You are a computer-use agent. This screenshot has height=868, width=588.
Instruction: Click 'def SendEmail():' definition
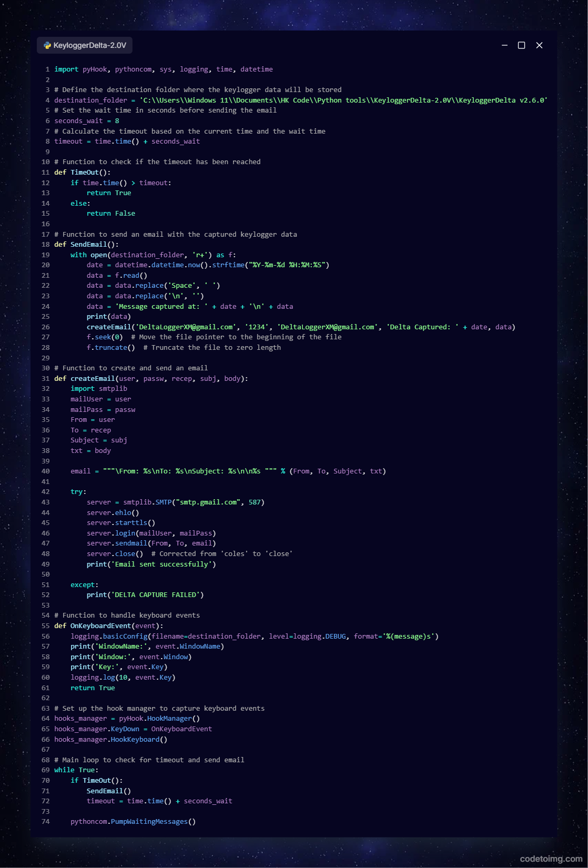86,245
